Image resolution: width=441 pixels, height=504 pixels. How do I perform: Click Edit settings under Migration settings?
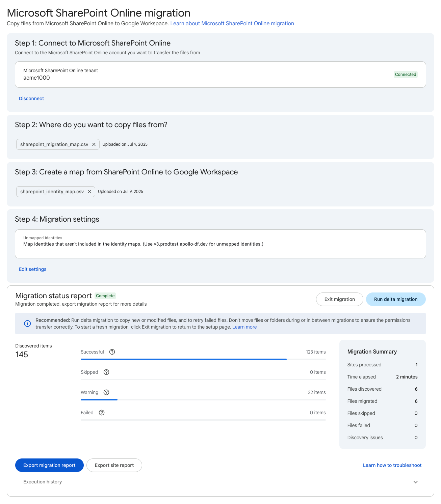click(32, 269)
